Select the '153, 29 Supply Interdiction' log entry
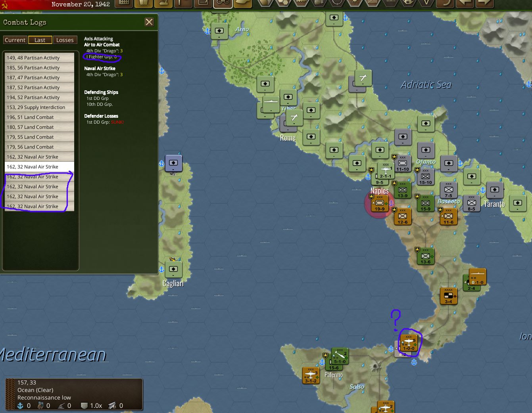 click(x=38, y=107)
